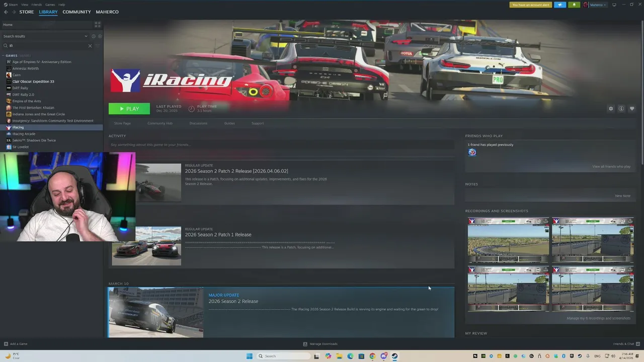The height and width of the screenshot is (362, 644).
Task: Open Google Chrome from the taskbar
Action: [x=372, y=356]
